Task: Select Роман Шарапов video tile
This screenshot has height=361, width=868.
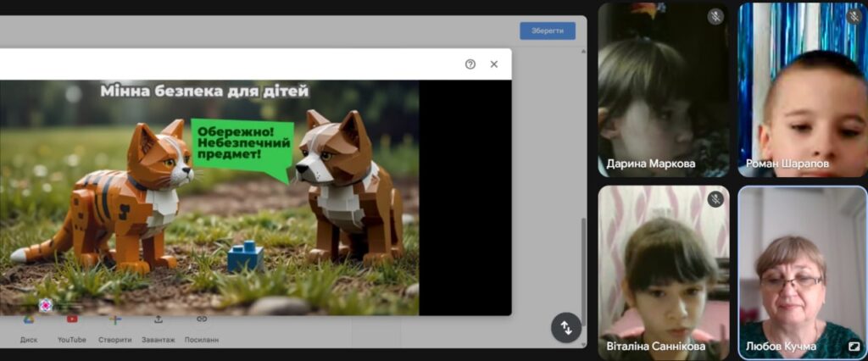Action: click(803, 90)
